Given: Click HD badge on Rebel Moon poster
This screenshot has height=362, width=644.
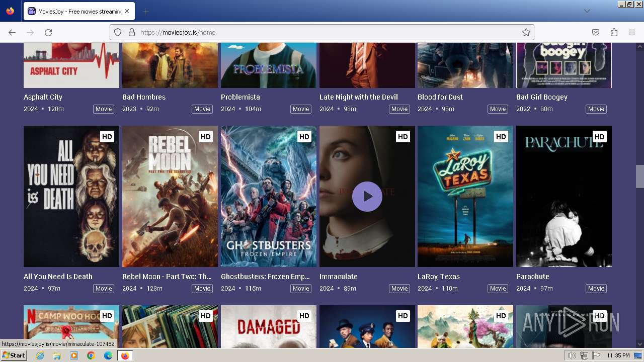Looking at the screenshot, I should tap(206, 137).
